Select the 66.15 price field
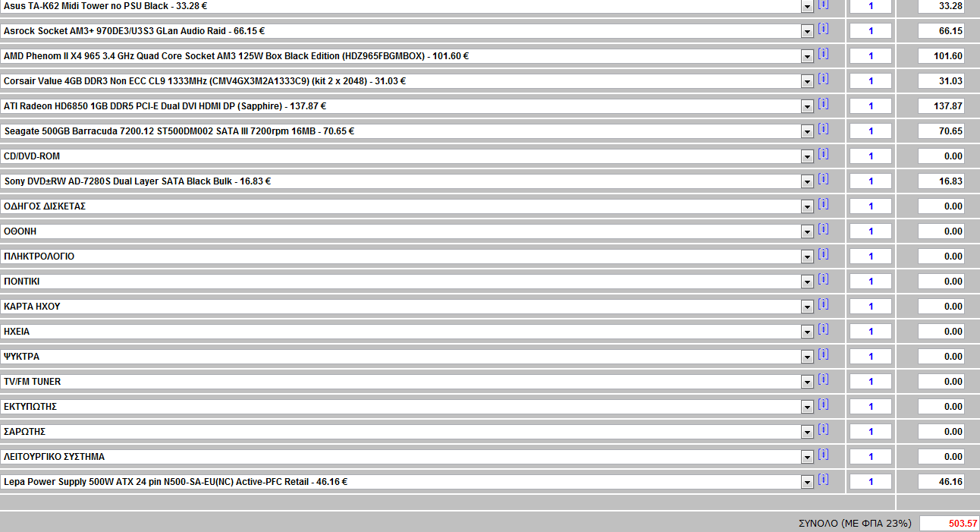The width and height of the screenshot is (980, 532). coord(941,31)
